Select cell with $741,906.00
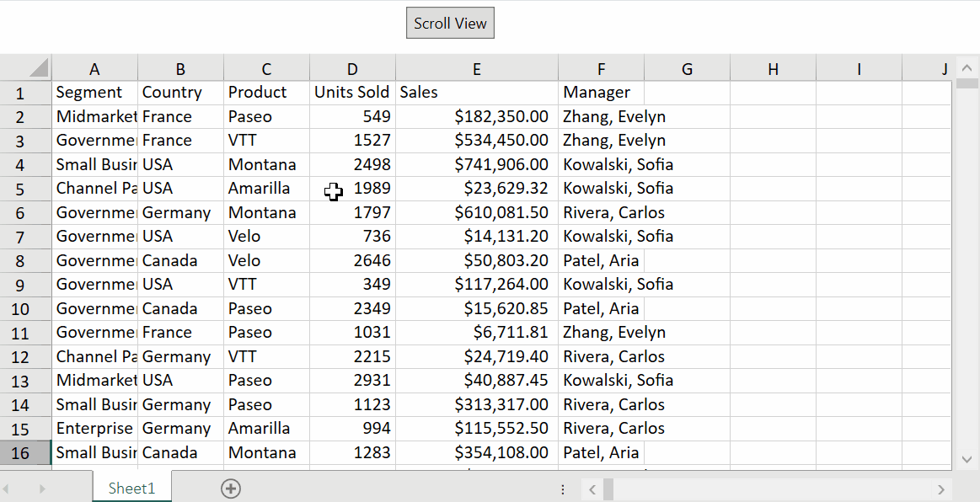The width and height of the screenshot is (980, 502). (x=477, y=165)
